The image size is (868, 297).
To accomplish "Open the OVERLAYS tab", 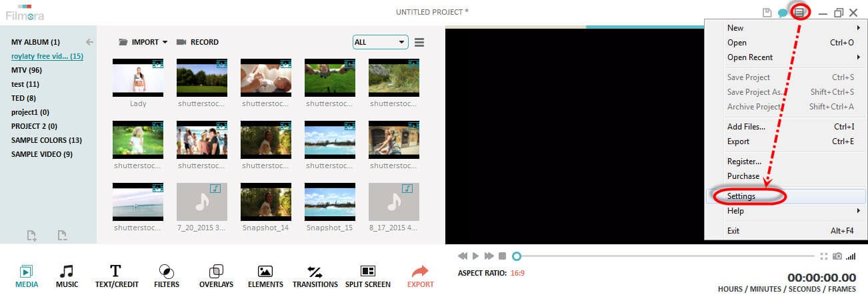I will tap(216, 276).
